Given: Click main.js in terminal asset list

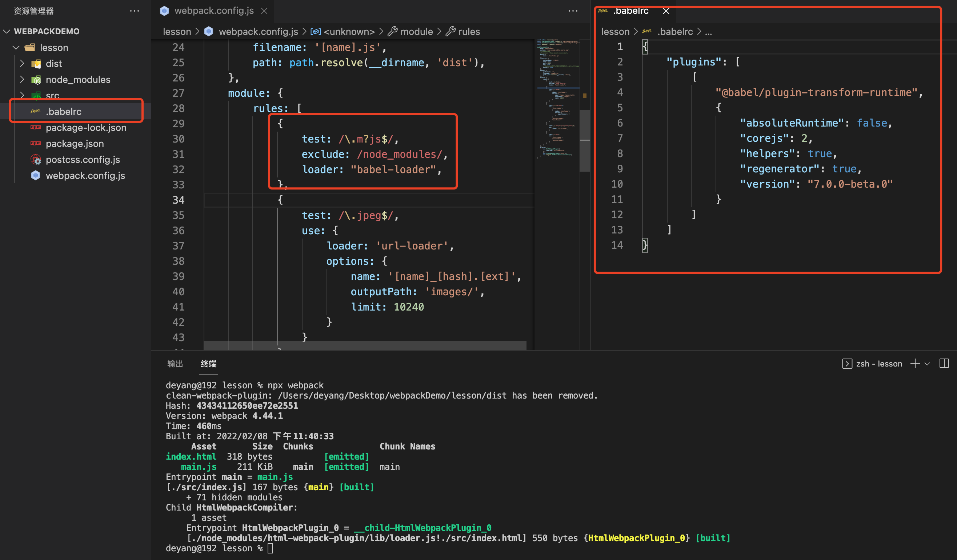Looking at the screenshot, I should [x=199, y=467].
